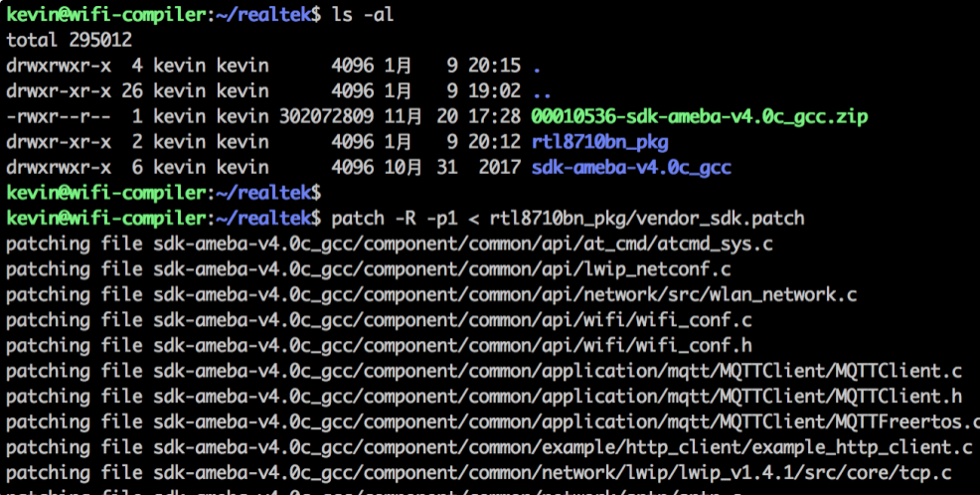Screen dimensions: 980x495
Task: Click the tcp.c lwip patching line
Action: tap(479, 473)
